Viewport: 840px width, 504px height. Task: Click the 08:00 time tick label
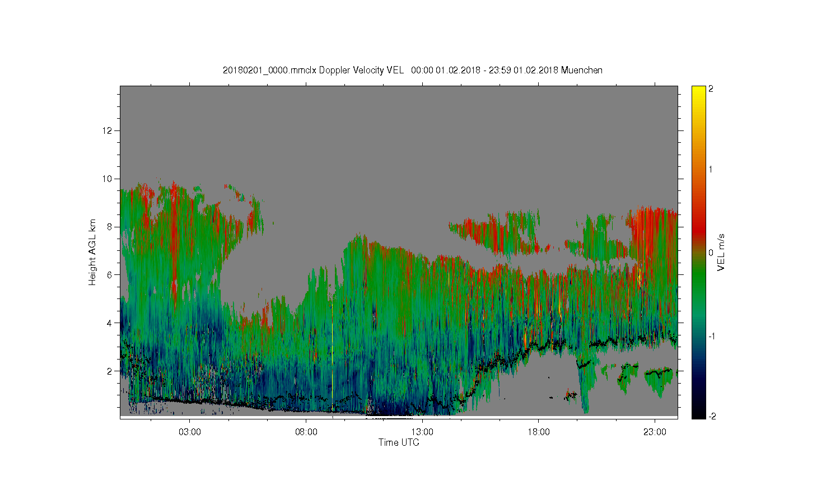(x=306, y=432)
